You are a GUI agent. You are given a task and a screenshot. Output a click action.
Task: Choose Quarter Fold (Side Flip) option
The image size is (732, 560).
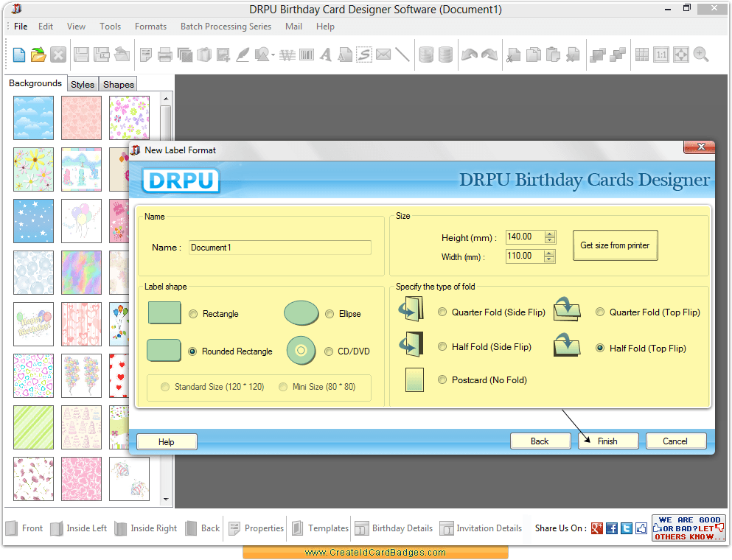click(442, 312)
